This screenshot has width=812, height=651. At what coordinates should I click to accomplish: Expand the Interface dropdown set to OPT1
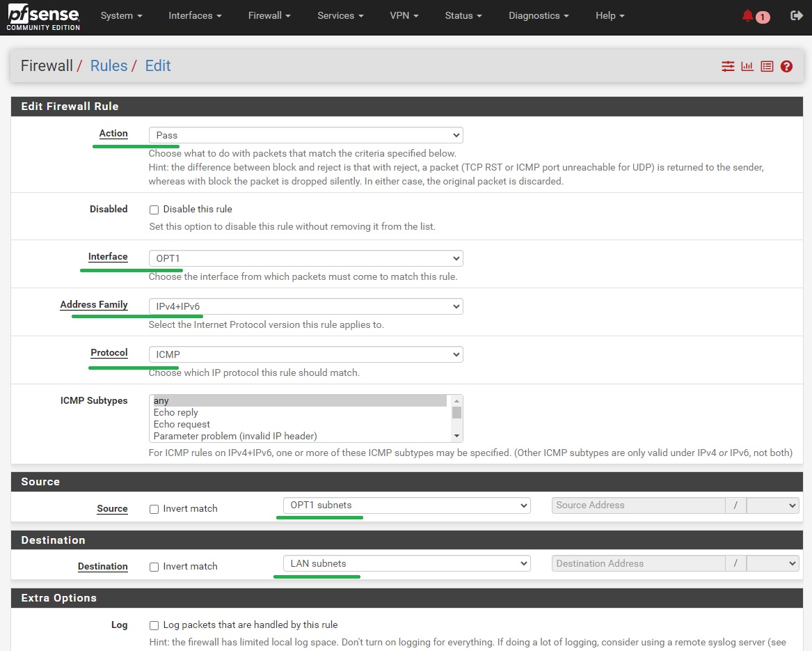(x=305, y=258)
